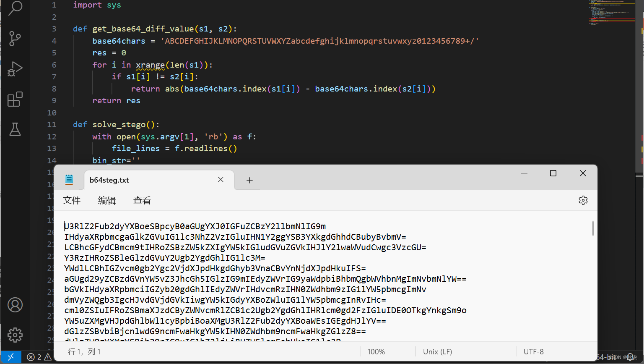Click the 行 1, 列 1 cursor position indicator
644x364 pixels.
click(84, 352)
